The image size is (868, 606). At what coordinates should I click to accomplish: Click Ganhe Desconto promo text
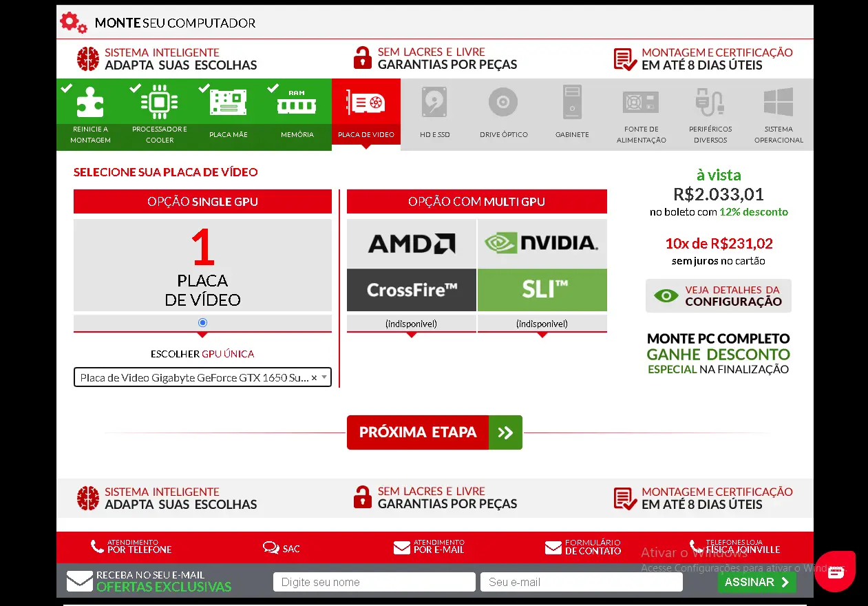[x=719, y=355]
